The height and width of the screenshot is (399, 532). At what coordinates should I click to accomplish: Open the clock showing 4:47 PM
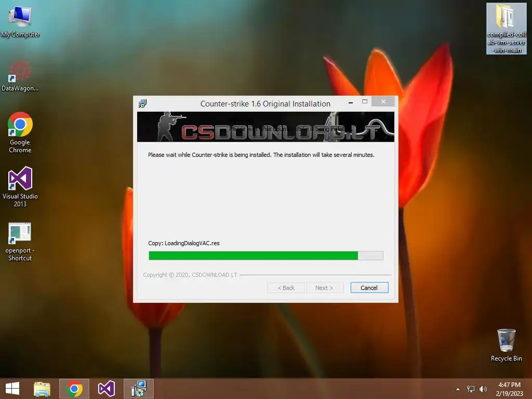pos(509,389)
